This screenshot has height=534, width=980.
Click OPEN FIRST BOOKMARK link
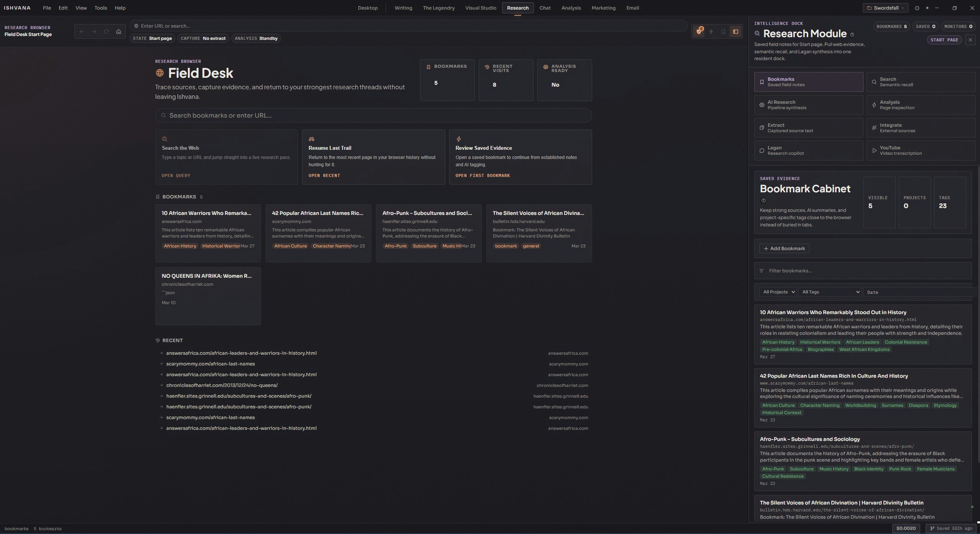pos(482,175)
